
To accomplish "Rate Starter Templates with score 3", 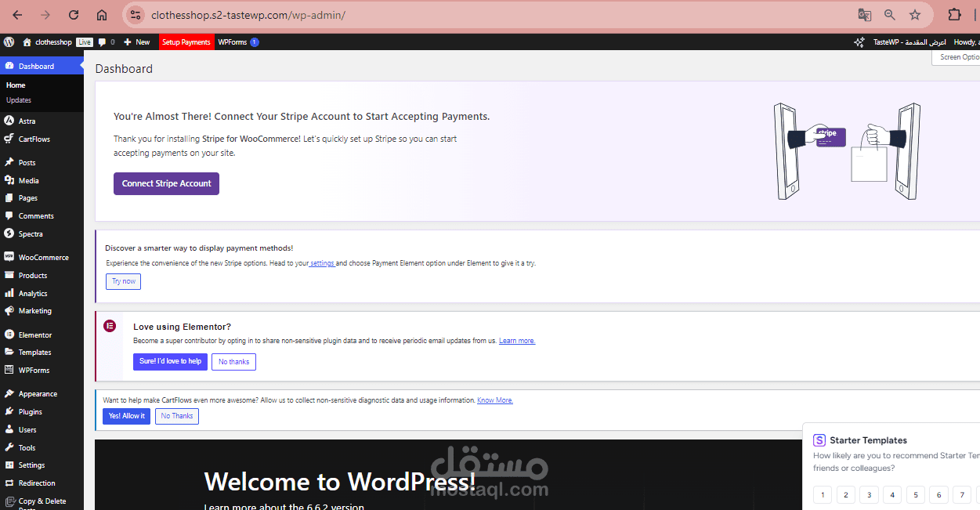I will [869, 494].
